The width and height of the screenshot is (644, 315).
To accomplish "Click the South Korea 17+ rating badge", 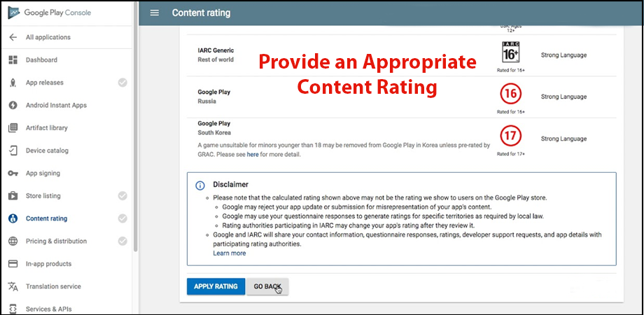I will click(x=511, y=136).
